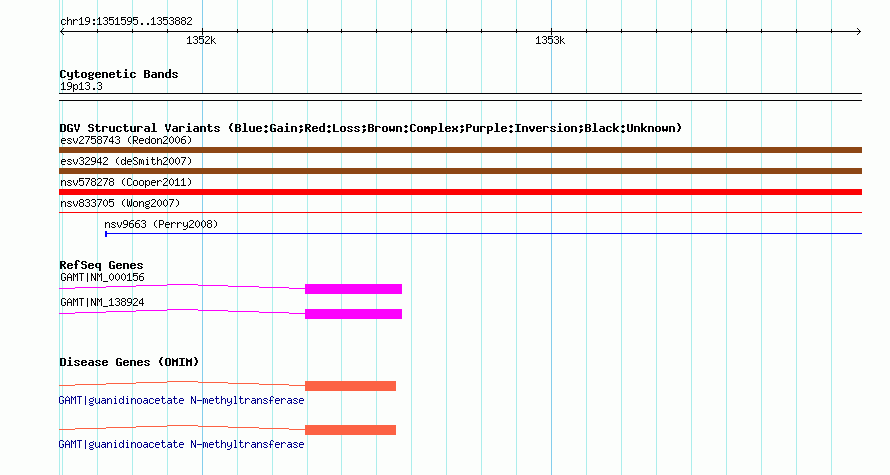Click the brown esv32942 variant bar
The width and height of the screenshot is (890, 475).
(460, 171)
